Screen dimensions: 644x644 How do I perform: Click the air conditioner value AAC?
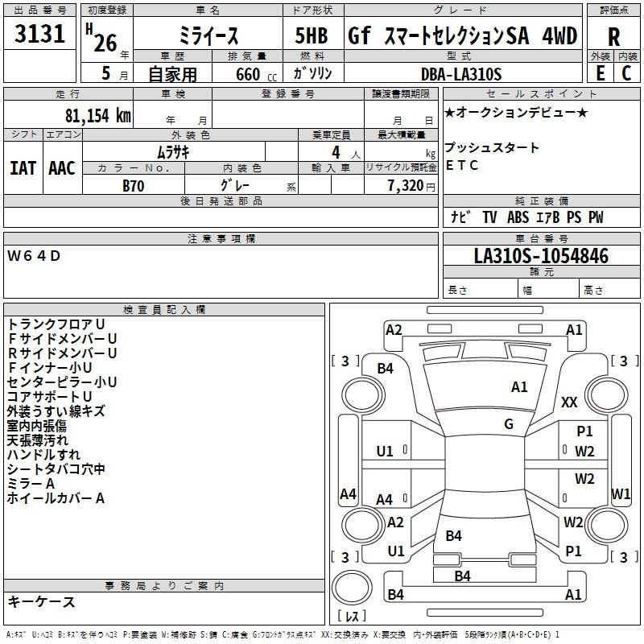[x=62, y=168]
